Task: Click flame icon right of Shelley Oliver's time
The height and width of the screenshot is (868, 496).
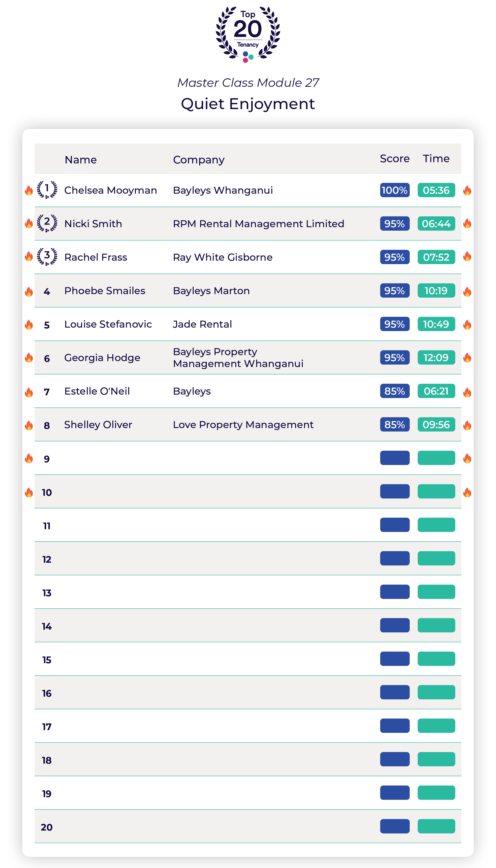Action: coord(467,425)
